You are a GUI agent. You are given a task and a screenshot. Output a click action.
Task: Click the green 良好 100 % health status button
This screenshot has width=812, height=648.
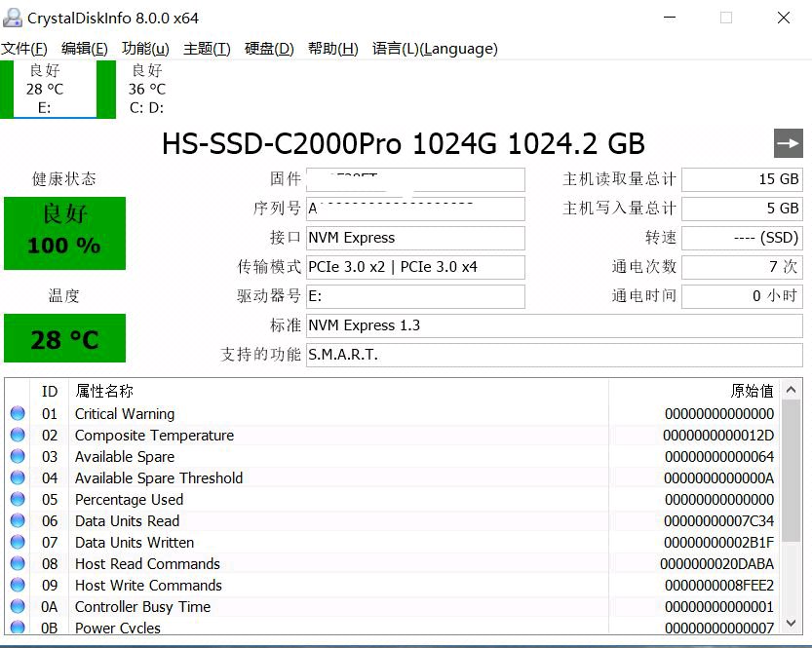pos(64,233)
